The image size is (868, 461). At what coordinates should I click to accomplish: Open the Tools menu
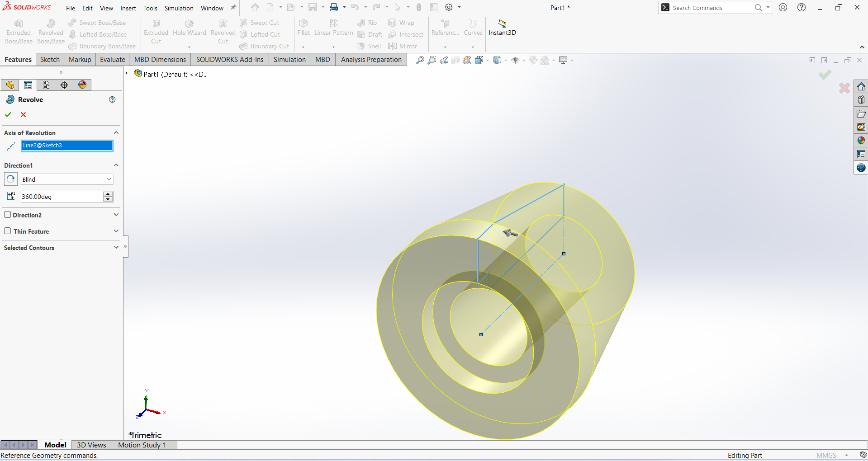click(x=150, y=8)
